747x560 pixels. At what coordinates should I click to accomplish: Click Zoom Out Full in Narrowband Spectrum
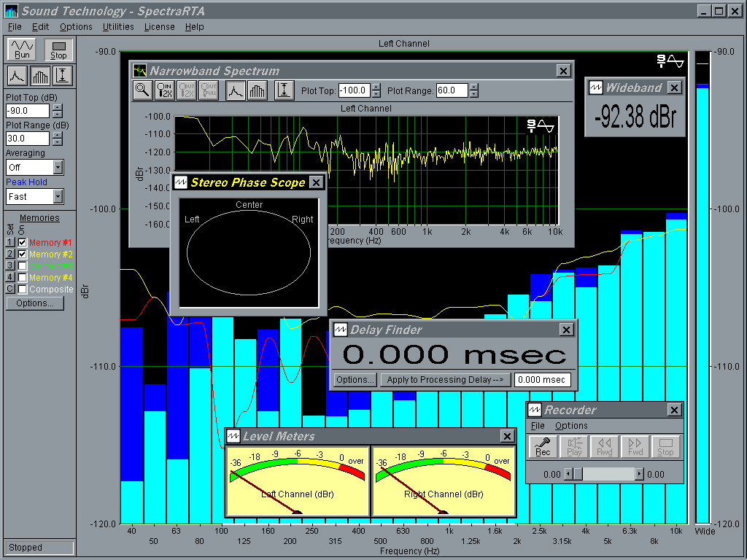(209, 90)
